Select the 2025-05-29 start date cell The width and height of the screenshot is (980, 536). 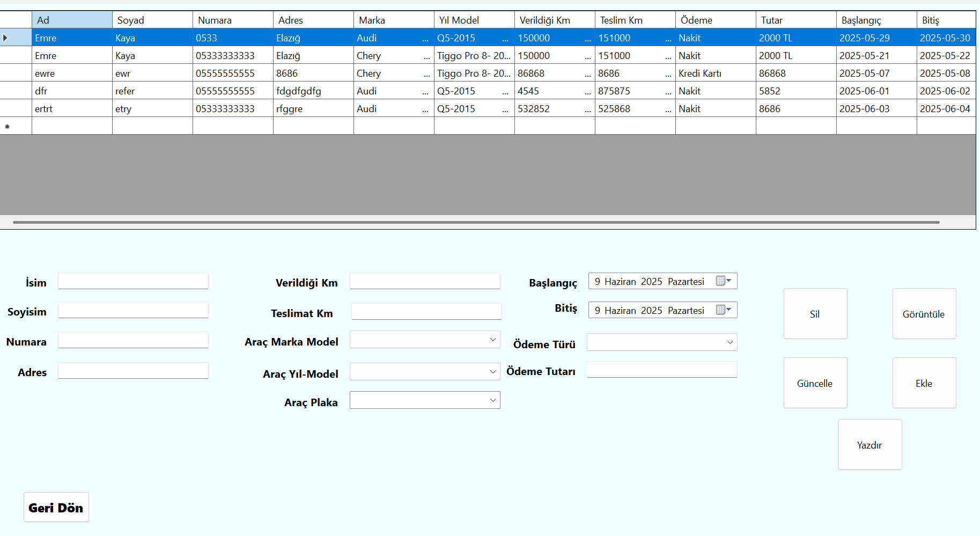click(x=877, y=38)
